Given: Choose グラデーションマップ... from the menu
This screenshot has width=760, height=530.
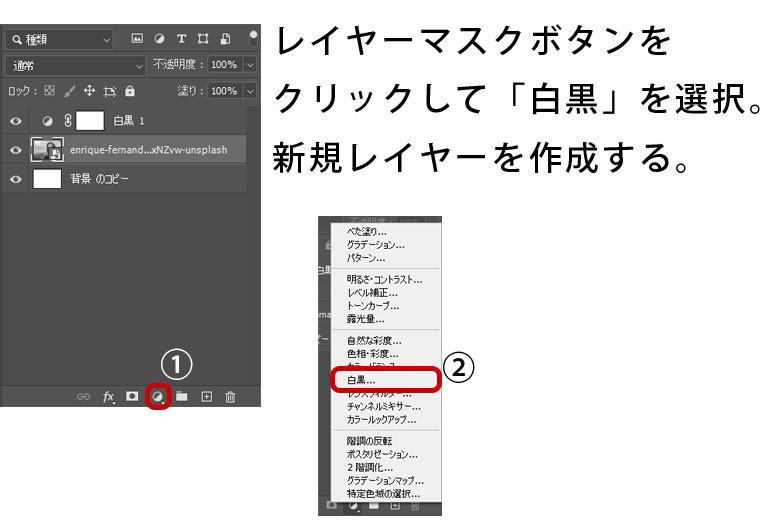Looking at the screenshot, I should (386, 480).
